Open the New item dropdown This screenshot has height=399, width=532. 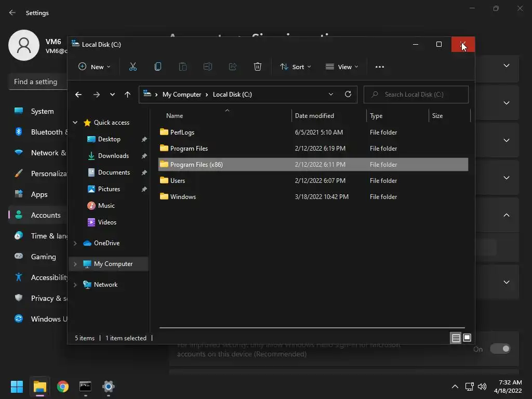coord(94,67)
